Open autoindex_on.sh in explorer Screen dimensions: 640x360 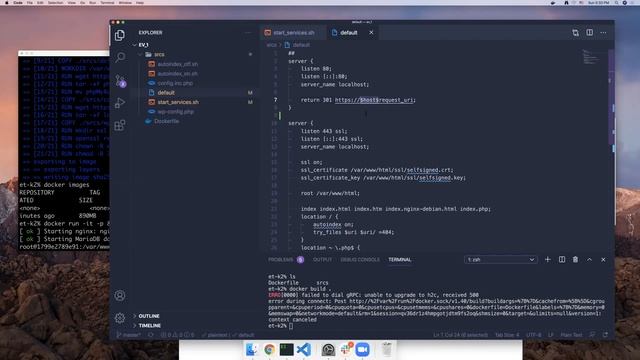point(178,73)
